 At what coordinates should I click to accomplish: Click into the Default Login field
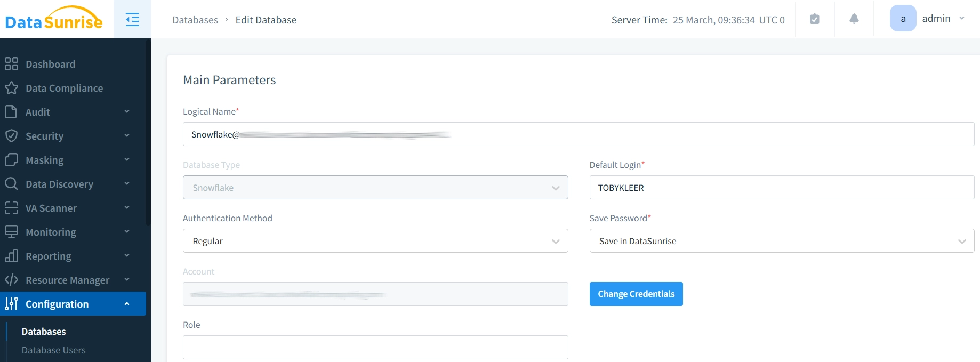pyautogui.click(x=781, y=188)
